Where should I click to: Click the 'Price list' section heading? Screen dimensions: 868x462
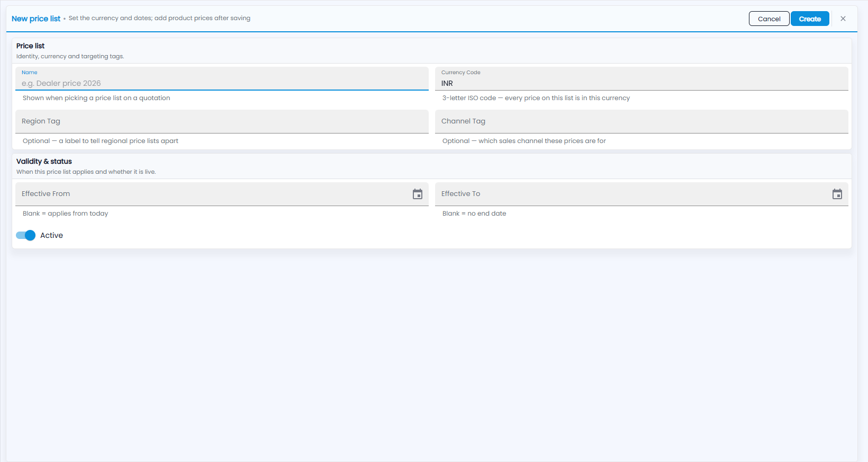(x=30, y=46)
